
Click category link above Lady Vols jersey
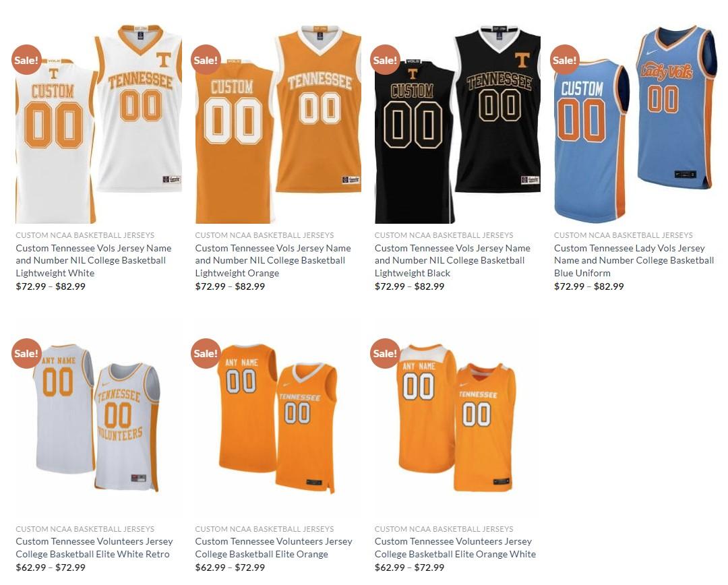point(624,235)
